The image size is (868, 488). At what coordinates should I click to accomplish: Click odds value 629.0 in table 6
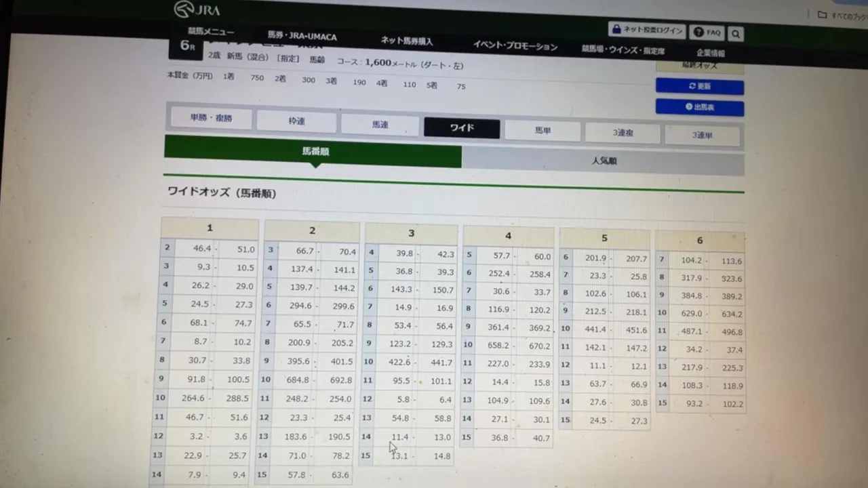(691, 314)
